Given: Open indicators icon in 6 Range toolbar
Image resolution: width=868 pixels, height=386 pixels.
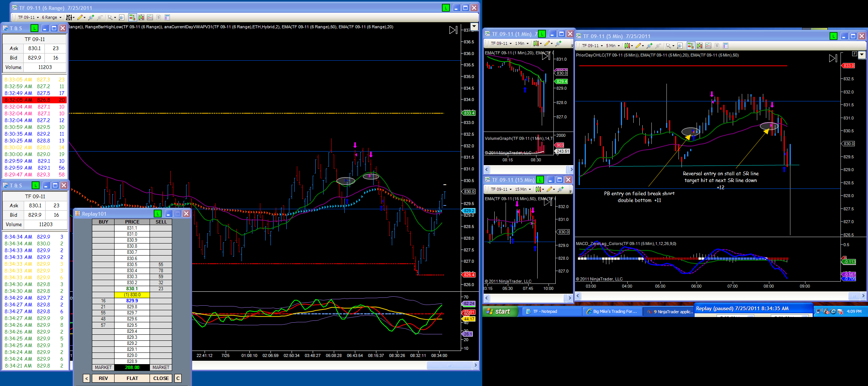Looking at the screenshot, I should click(150, 17).
